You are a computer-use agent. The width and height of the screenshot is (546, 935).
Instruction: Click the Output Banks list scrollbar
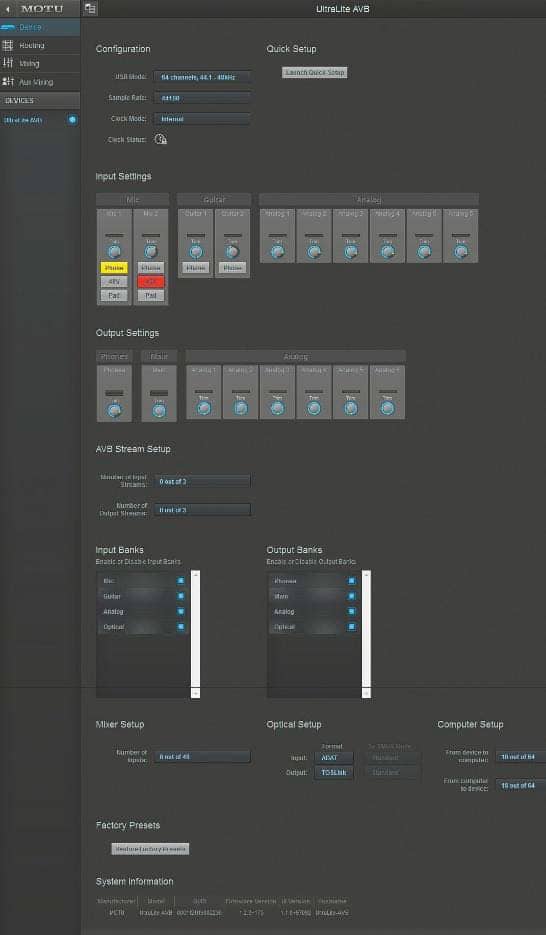point(367,634)
